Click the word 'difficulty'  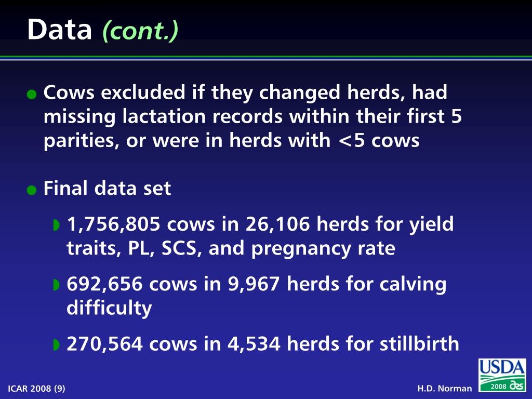coord(109,309)
